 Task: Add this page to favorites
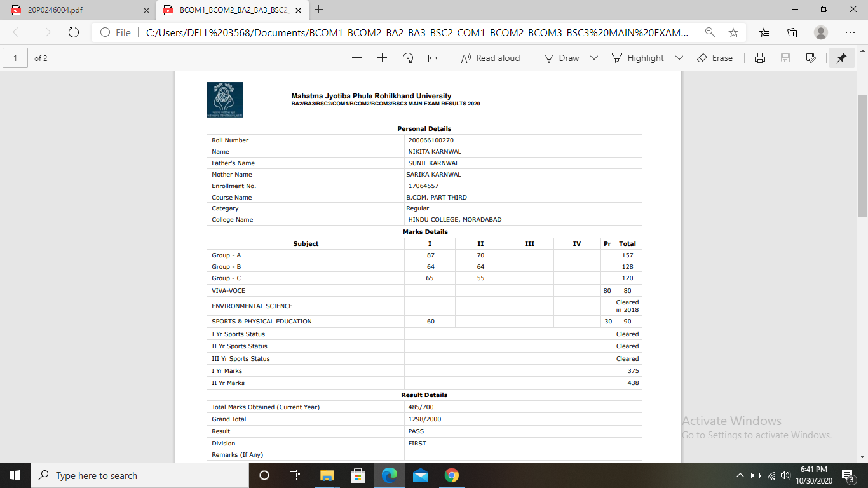(x=733, y=32)
